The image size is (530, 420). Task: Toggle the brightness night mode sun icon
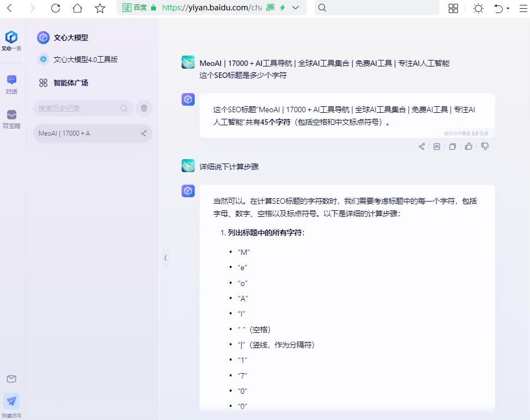pos(478,8)
